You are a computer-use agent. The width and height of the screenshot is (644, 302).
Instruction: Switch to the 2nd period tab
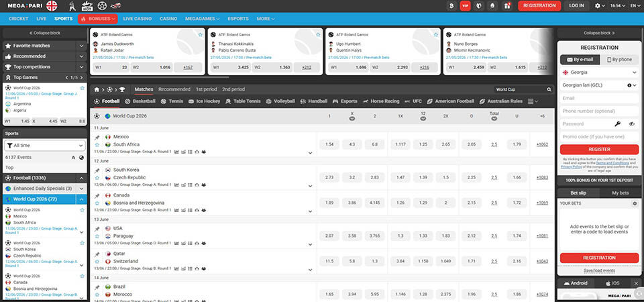click(x=233, y=89)
